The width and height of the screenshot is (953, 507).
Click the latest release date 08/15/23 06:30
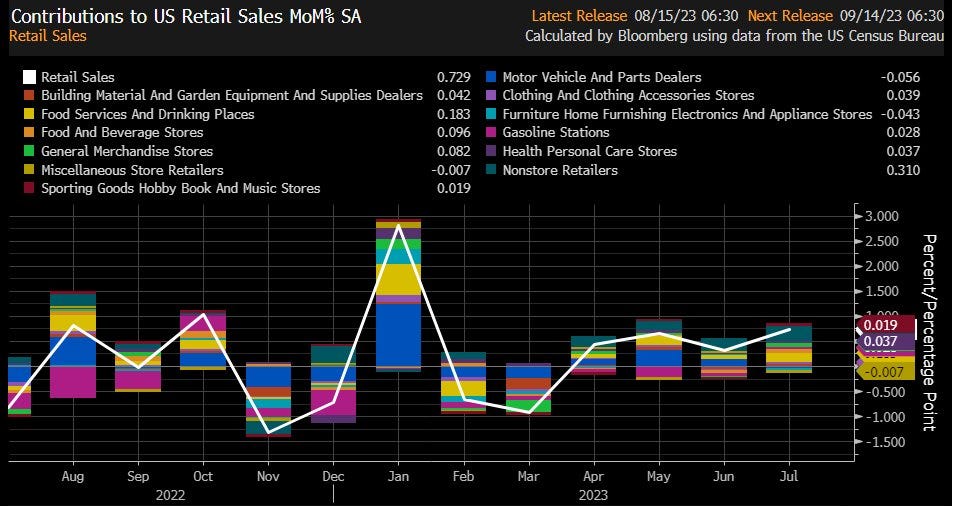687,16
